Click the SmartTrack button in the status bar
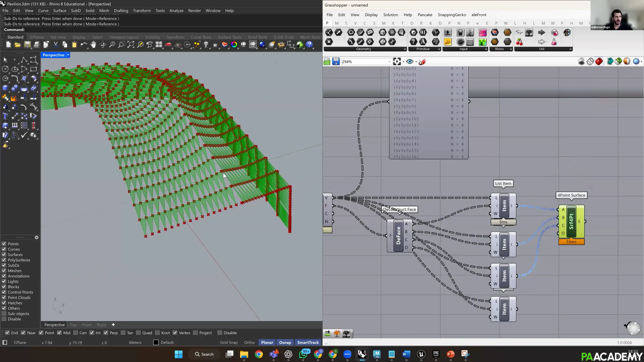 [x=308, y=342]
